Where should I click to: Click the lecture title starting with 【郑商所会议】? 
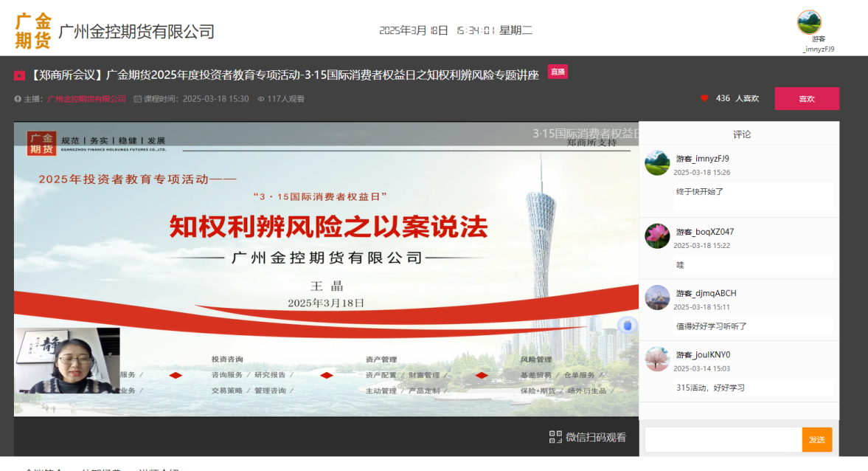[283, 75]
